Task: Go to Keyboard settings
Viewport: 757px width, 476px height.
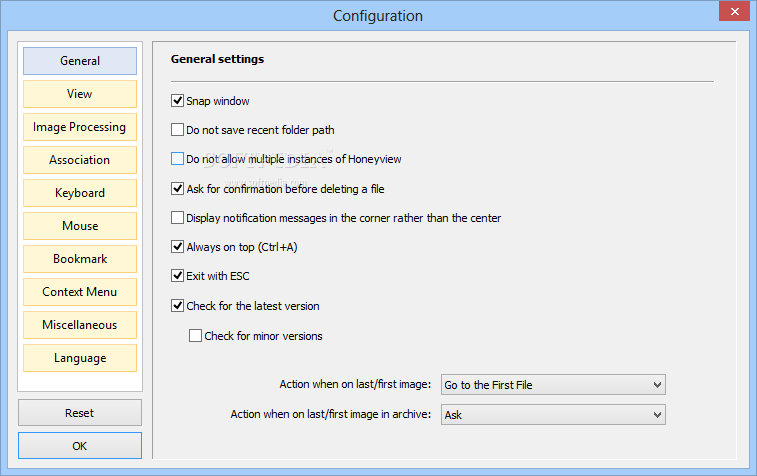Action: (80, 193)
